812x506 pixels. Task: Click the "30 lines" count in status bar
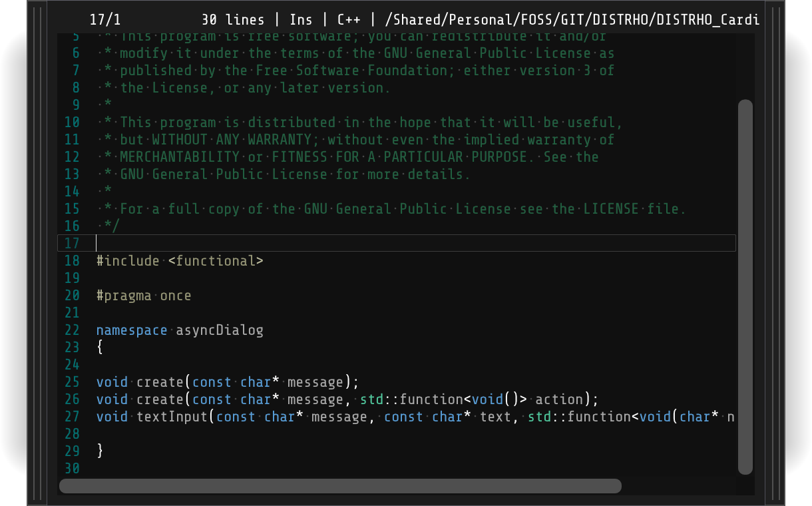[x=233, y=20]
